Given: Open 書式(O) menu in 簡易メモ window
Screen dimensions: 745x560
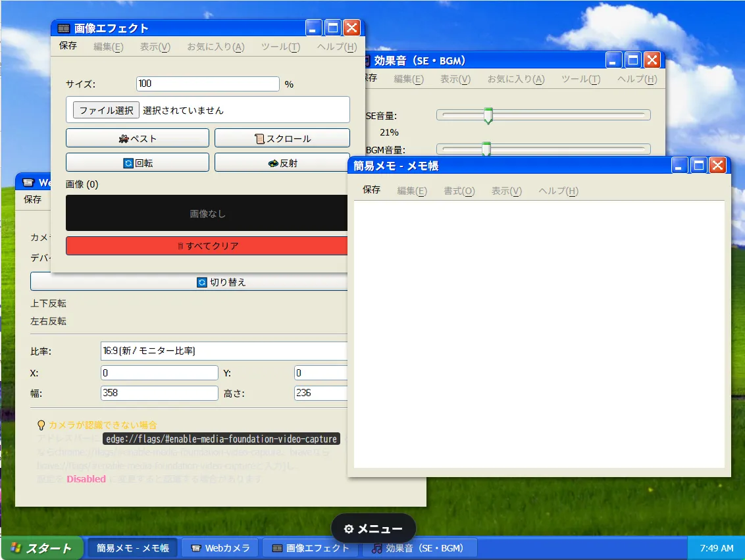Looking at the screenshot, I should (x=459, y=191).
